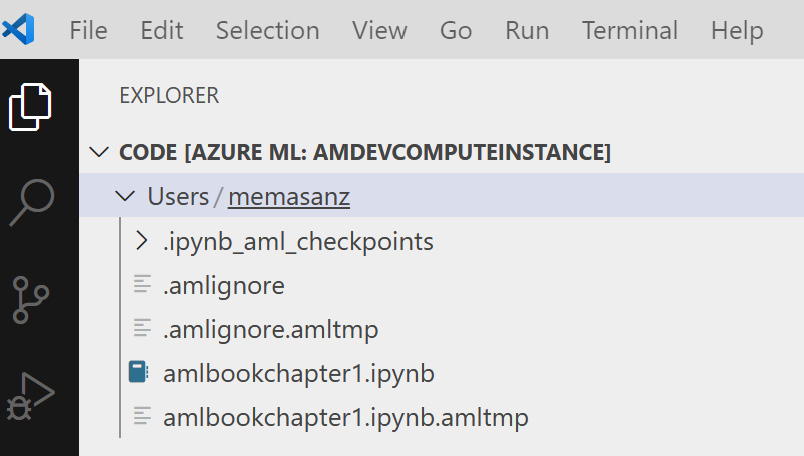Open the Source Control view icon
Screen dimensions: 804x456
(x=30, y=300)
